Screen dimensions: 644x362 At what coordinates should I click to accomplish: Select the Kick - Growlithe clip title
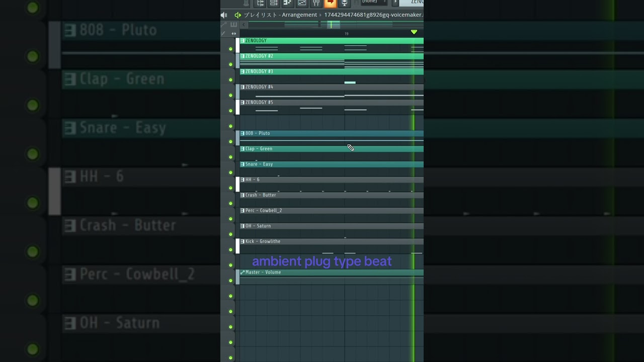pyautogui.click(x=263, y=241)
